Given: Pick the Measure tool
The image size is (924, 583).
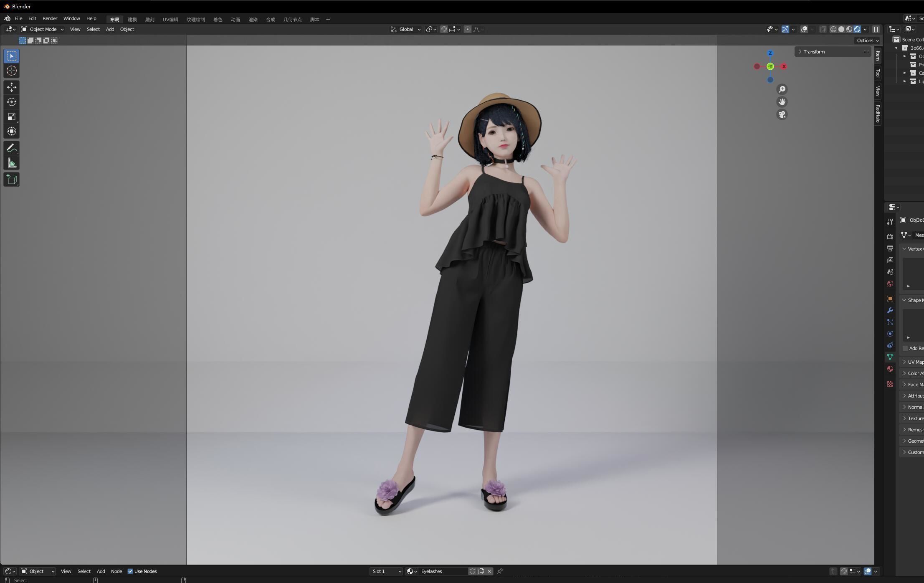Looking at the screenshot, I should point(12,163).
